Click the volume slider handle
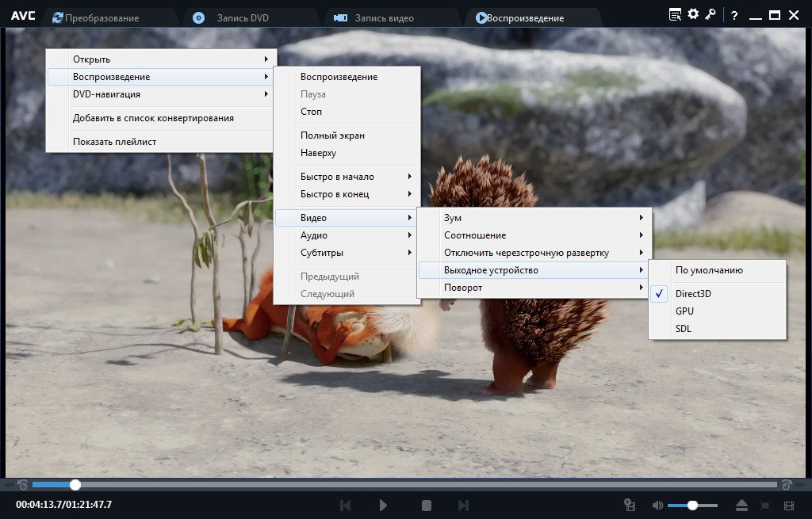 click(x=692, y=505)
